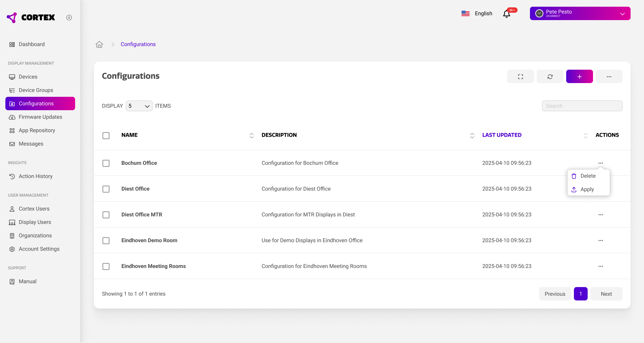Toggle the select-all checkbox in header
The width and height of the screenshot is (644, 343).
click(x=106, y=136)
